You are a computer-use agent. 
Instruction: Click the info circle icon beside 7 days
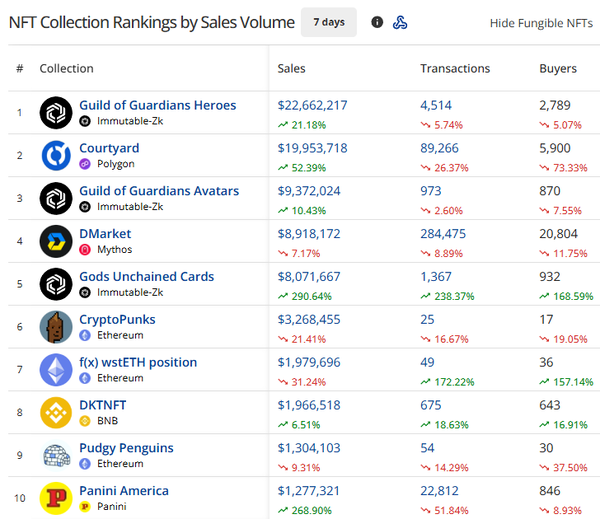pos(377,22)
